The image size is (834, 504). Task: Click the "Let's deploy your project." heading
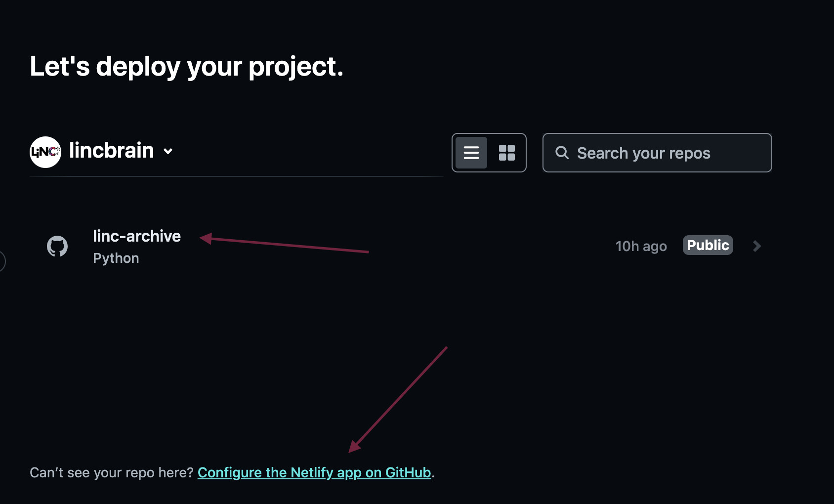186,66
